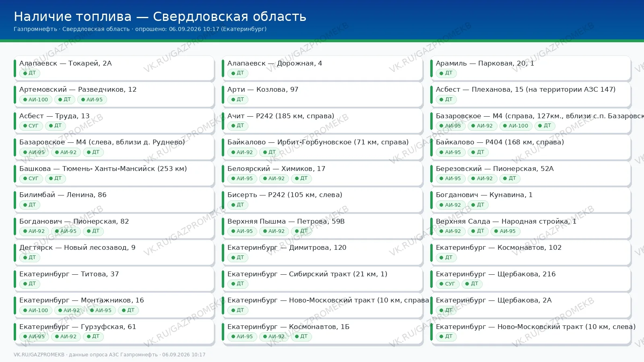Screen dimensions: 644x362
Task: Select the station "Алапаевск — Дорожная, 4"
Action: click(x=322, y=68)
